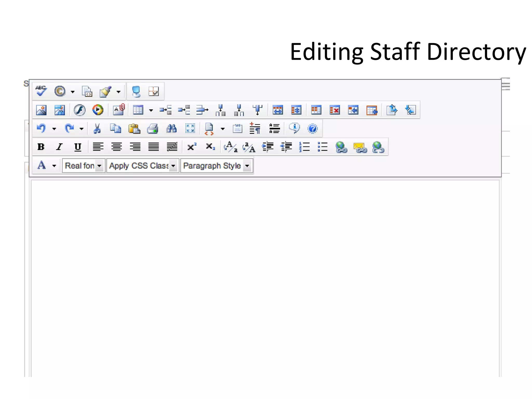Click the horizontal rule lines icon

275,129
